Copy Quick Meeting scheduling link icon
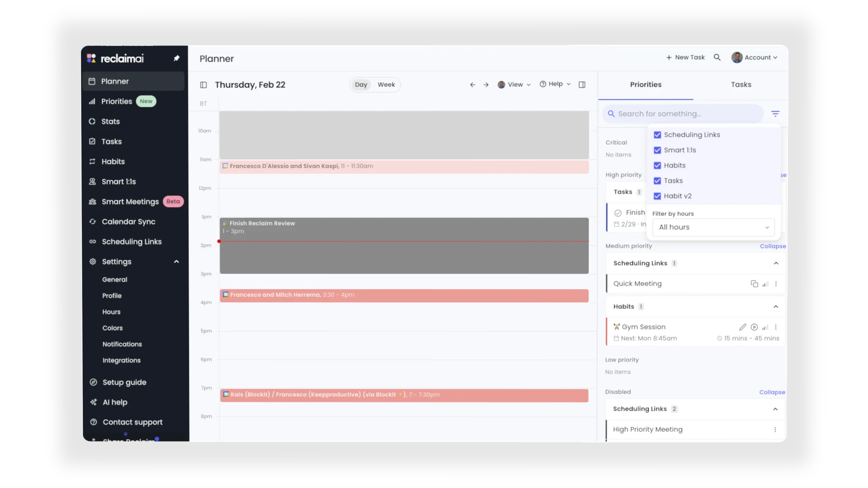The width and height of the screenshot is (868, 488). tap(754, 284)
